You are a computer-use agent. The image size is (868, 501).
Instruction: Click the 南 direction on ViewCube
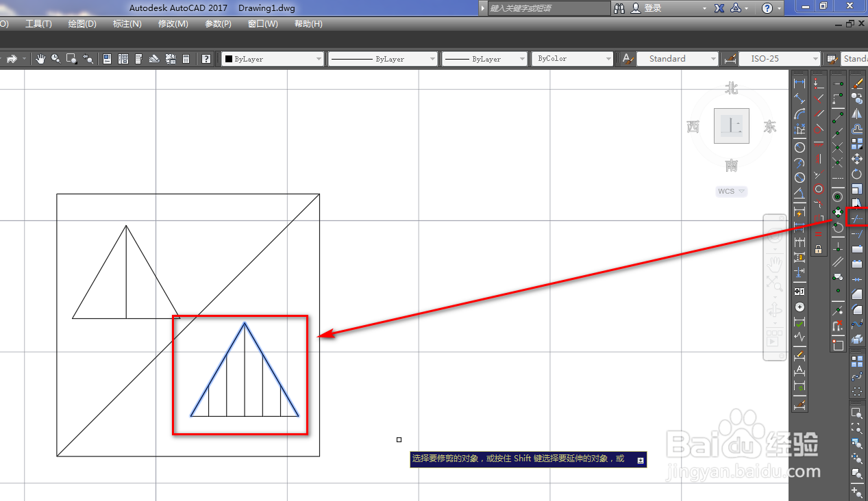coord(732,166)
